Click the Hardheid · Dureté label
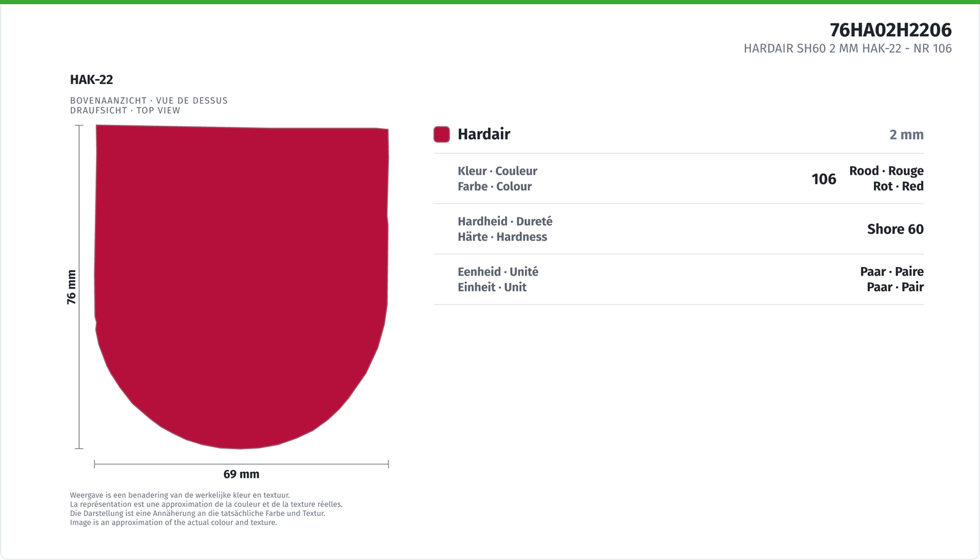980x560 pixels. [505, 221]
